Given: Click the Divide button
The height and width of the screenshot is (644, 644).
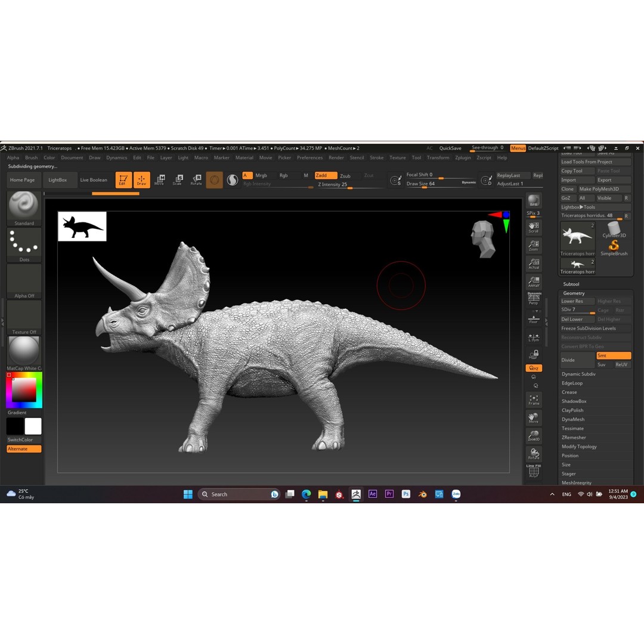Looking at the screenshot, I should coord(577,360).
